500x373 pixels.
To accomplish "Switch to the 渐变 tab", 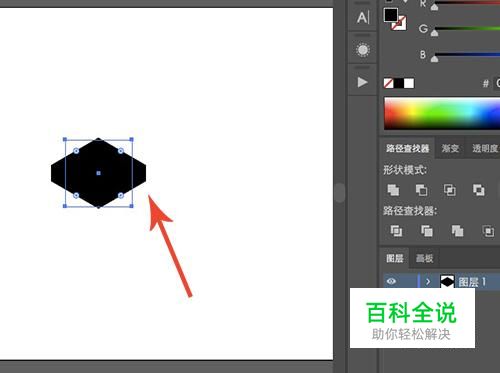I will 450,148.
